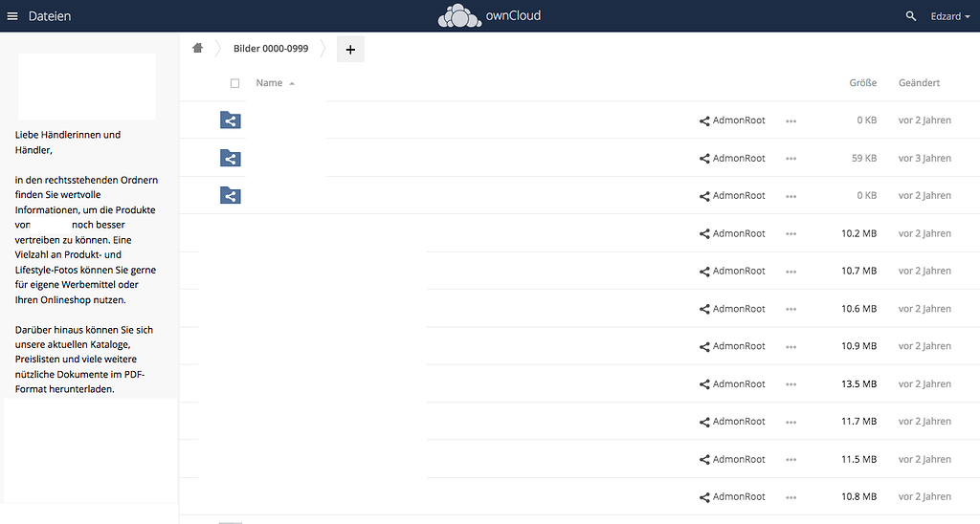Show more actions for the 13.5 MB file
980x524 pixels.
coord(791,384)
